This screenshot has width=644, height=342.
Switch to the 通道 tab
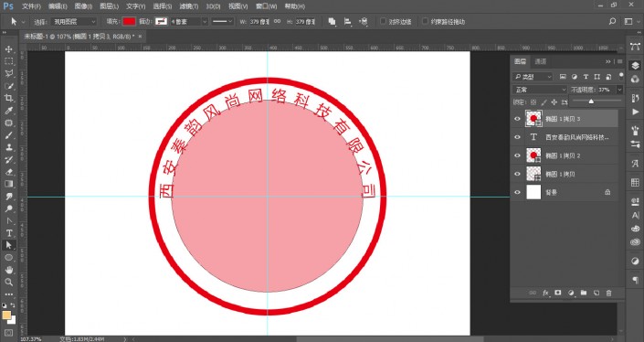541,61
